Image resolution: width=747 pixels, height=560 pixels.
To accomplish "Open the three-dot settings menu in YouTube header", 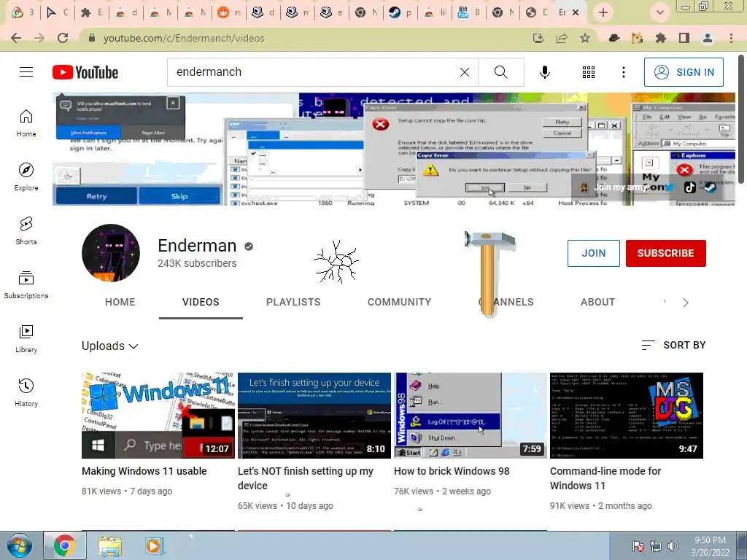I will tap(624, 72).
